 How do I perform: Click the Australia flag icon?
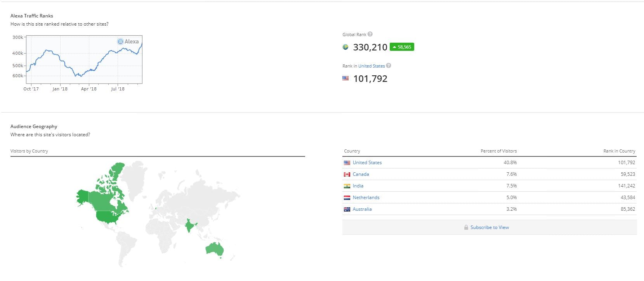click(347, 209)
